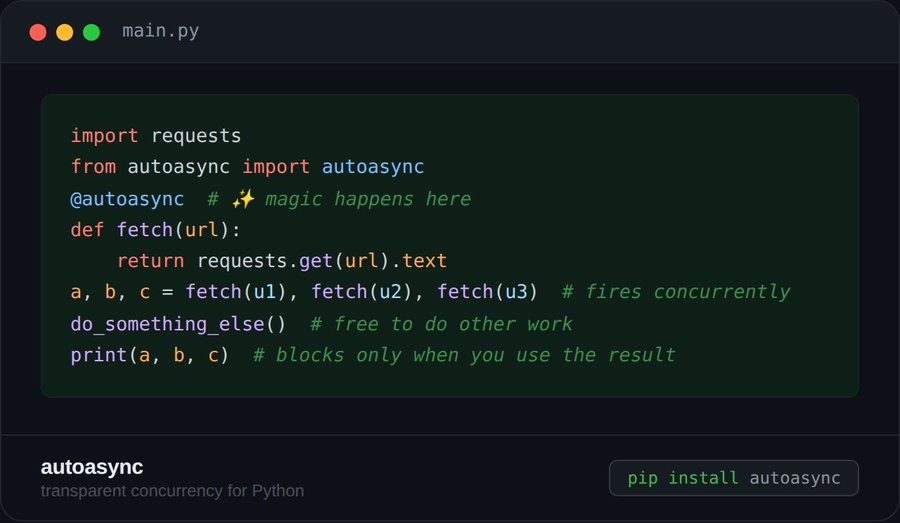This screenshot has height=523, width=900.
Task: Click the print(a, b, c) statement
Action: (x=150, y=355)
